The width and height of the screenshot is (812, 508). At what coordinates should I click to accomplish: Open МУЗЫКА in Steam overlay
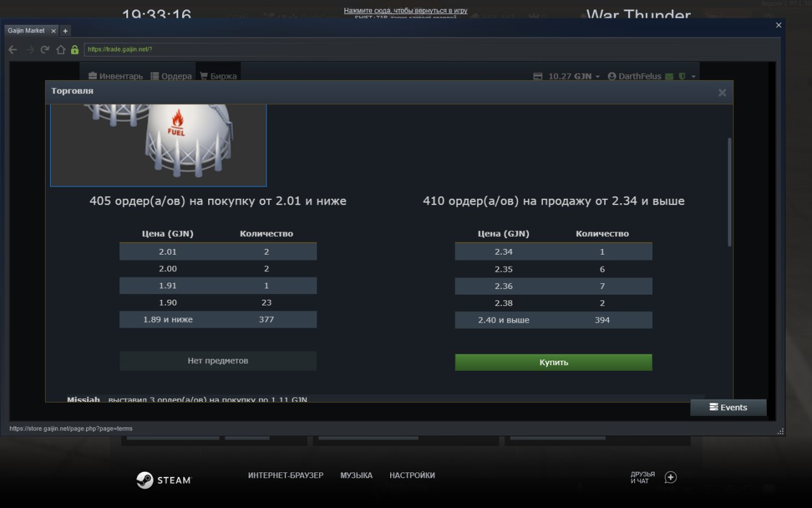(x=356, y=476)
